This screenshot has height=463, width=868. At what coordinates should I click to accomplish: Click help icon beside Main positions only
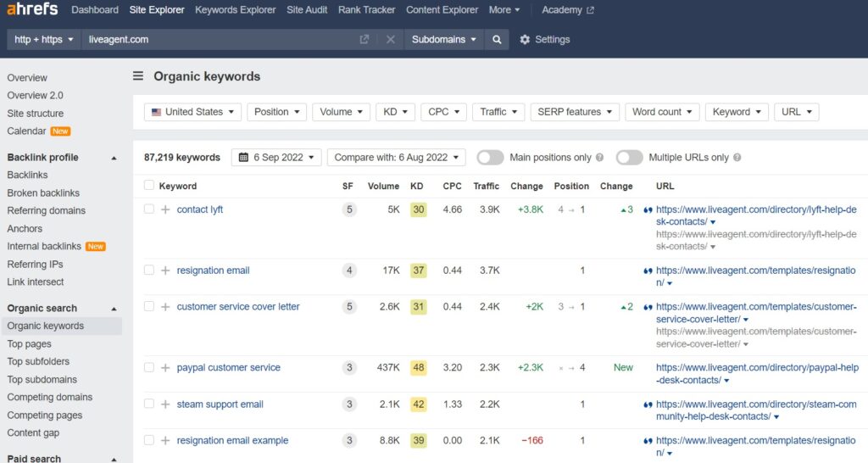pos(600,158)
